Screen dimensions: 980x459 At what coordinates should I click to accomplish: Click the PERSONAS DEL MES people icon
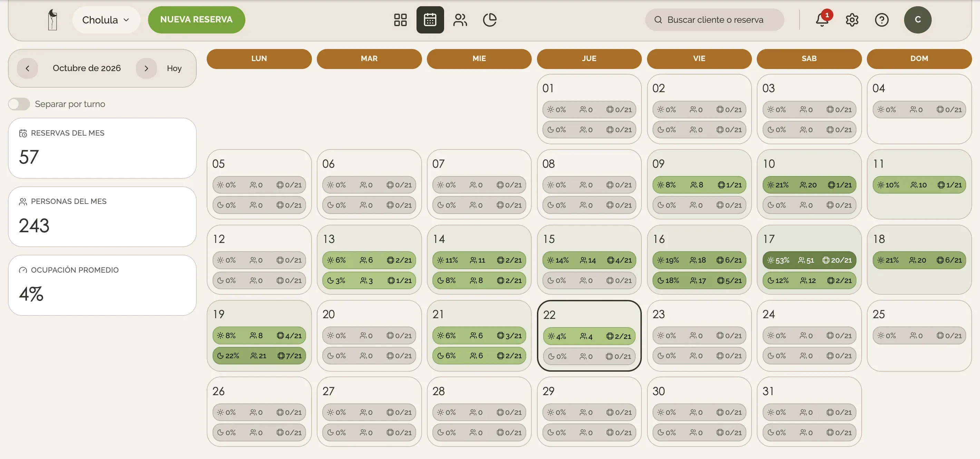tap(23, 202)
